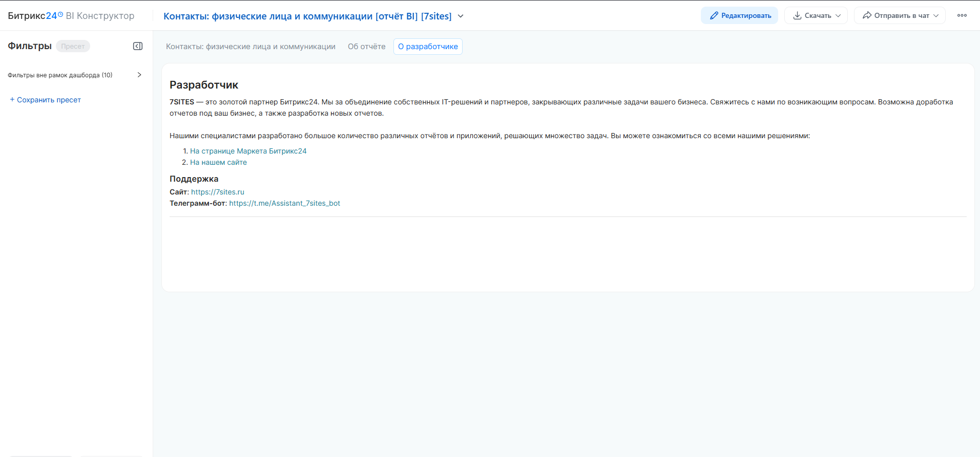This screenshot has width=980, height=457.
Task: Open На странице Маркета Битрикс24 link
Action: [x=248, y=151]
